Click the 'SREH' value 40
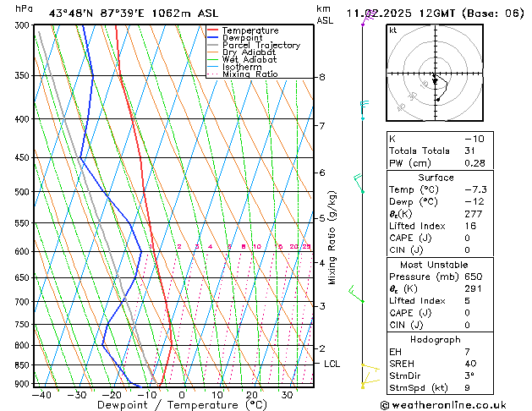The image size is (532, 411). 470,364
